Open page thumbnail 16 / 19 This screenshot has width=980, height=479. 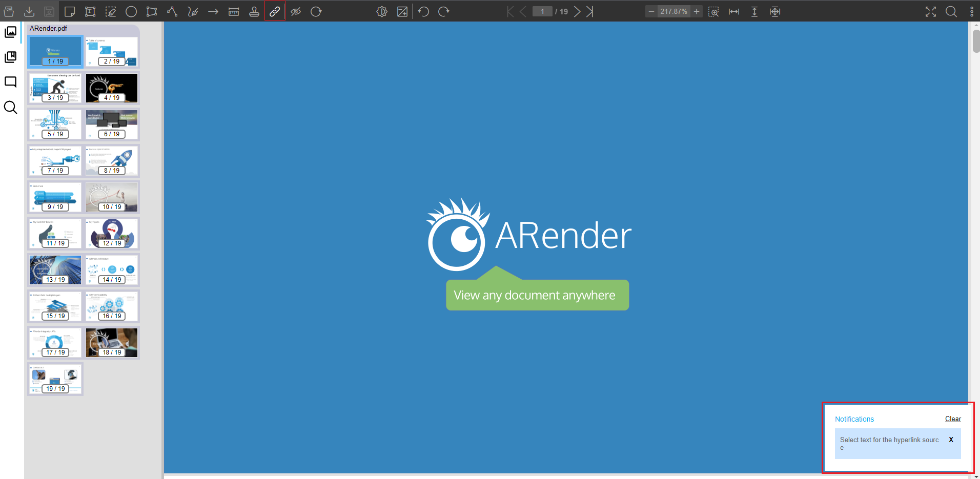point(112,306)
